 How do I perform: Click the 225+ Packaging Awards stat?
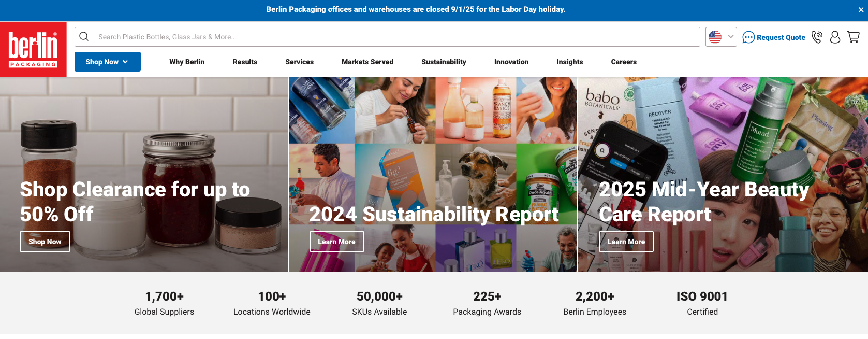click(x=487, y=303)
